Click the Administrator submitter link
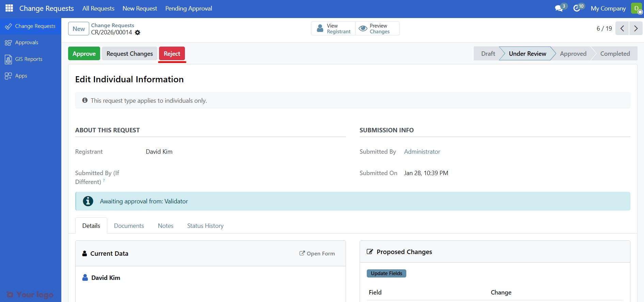The width and height of the screenshot is (644, 302). (x=422, y=152)
